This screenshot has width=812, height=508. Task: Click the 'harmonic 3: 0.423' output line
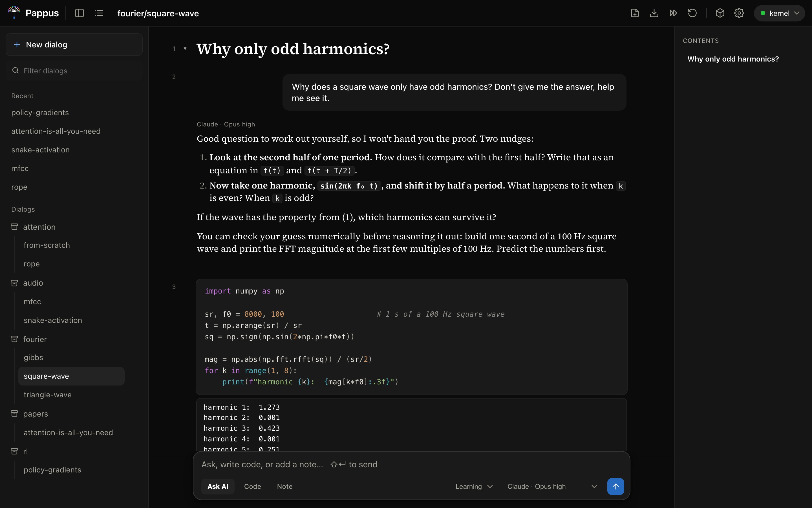tap(242, 428)
